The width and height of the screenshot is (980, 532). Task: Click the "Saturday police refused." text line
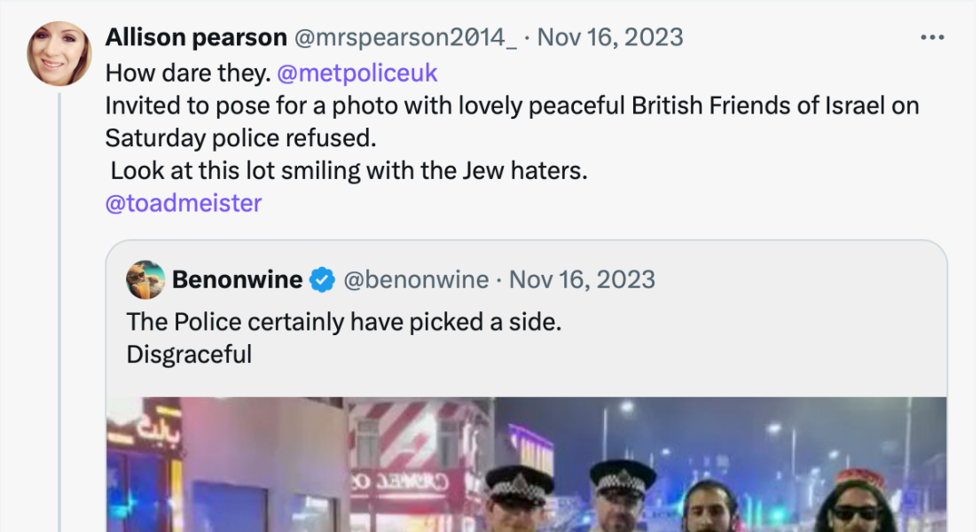[240, 138]
